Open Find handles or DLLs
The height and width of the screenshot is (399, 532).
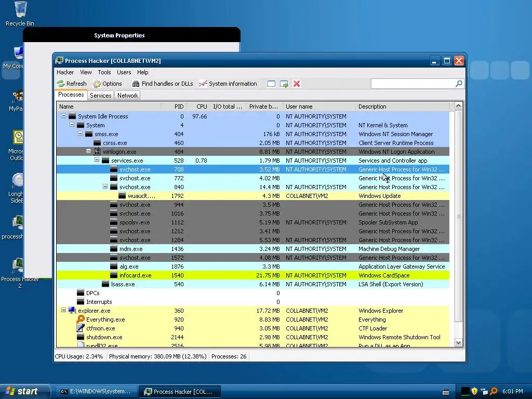[163, 84]
